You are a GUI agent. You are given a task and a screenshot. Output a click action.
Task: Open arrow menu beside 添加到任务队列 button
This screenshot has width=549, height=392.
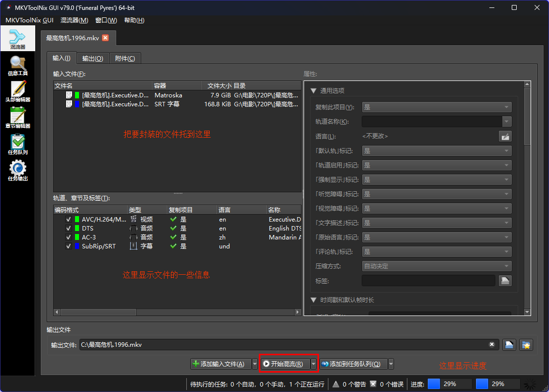[391, 364]
